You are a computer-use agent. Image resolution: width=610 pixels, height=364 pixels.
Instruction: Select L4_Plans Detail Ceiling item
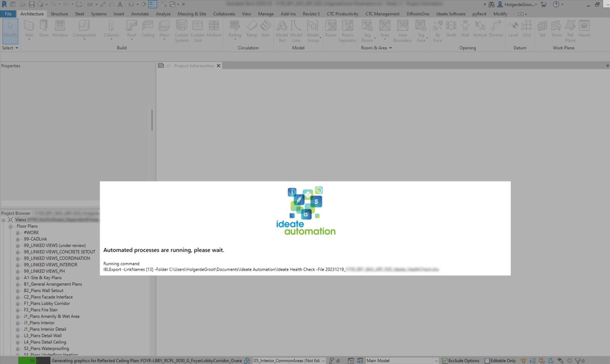[45, 342]
